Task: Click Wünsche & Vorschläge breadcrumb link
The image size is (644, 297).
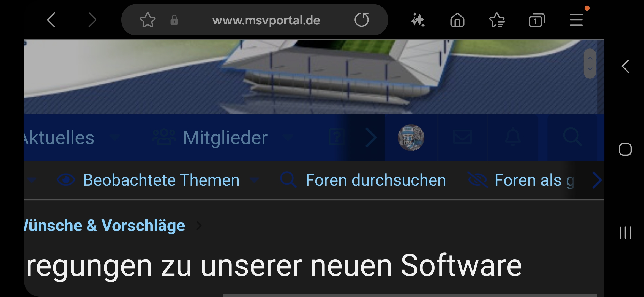Action: (105, 226)
